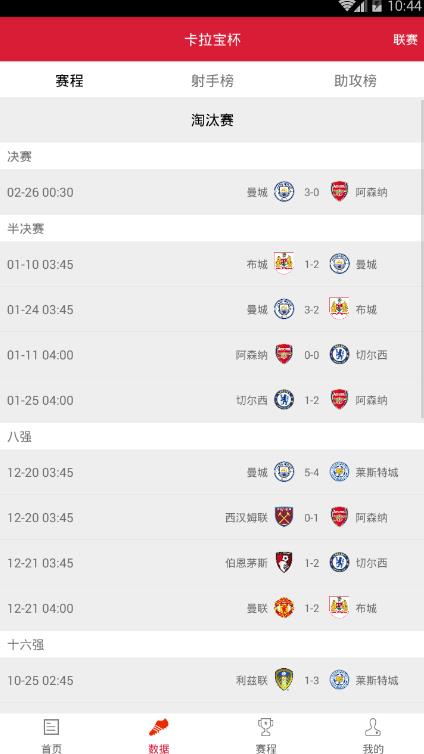
Task: Tap Bristol City crest in 01-10 semifinal
Action: 284,263
